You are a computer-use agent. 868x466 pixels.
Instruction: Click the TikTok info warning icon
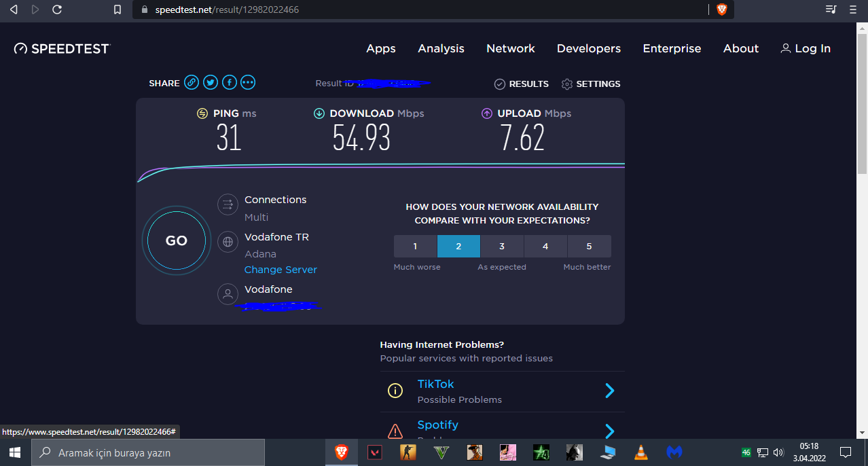click(x=395, y=391)
